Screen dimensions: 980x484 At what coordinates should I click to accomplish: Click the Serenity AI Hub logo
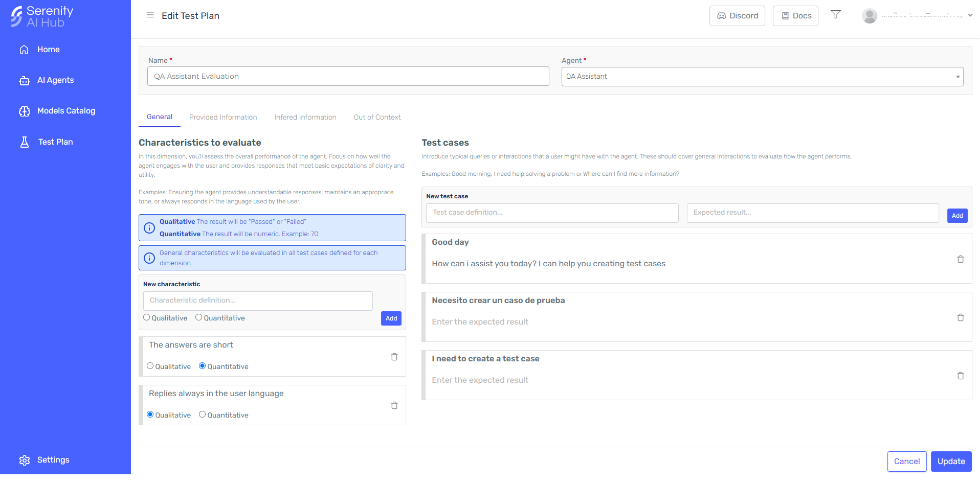coord(42,16)
